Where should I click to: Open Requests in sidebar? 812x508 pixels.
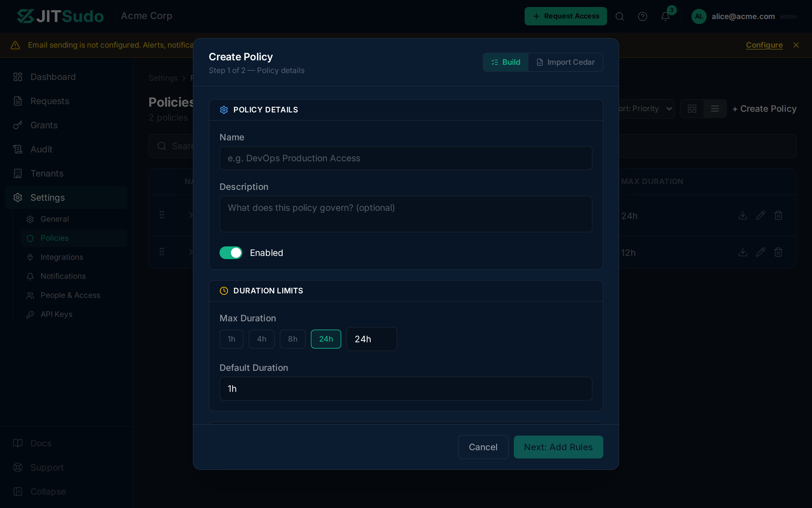66,101
